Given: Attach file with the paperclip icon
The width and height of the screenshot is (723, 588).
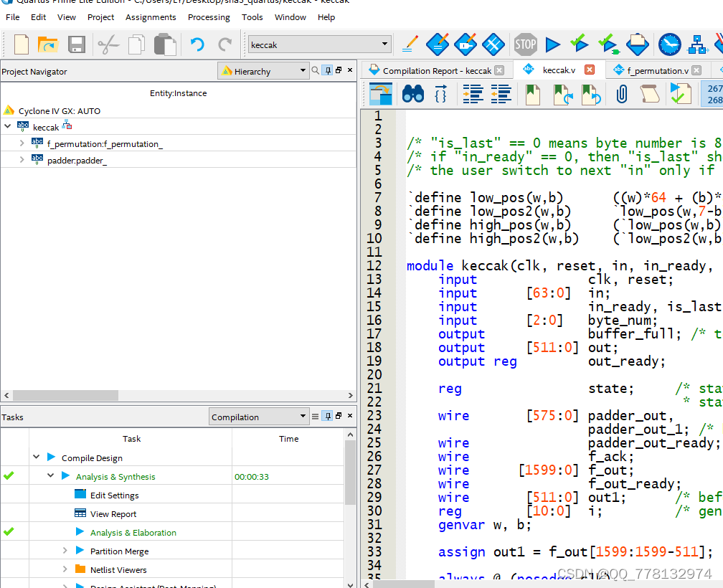Looking at the screenshot, I should [x=622, y=94].
